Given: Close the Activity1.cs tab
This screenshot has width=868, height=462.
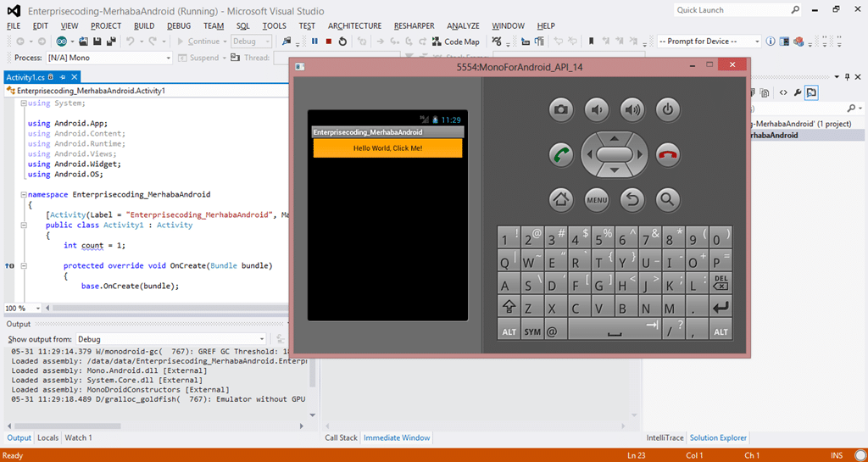Looking at the screenshot, I should [x=75, y=77].
